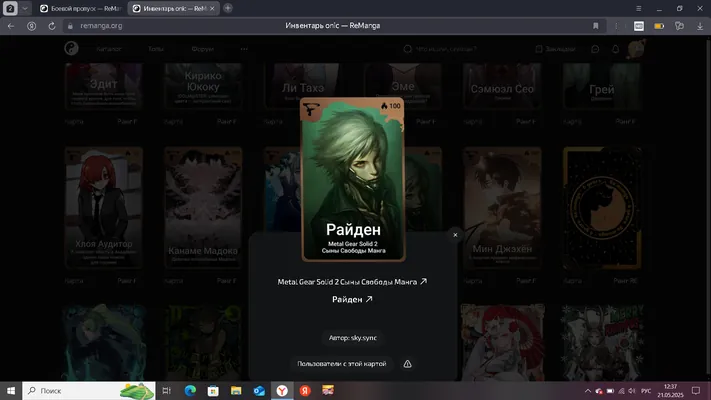Open Yandex Browser in taskbar
The image size is (711, 400).
point(282,390)
